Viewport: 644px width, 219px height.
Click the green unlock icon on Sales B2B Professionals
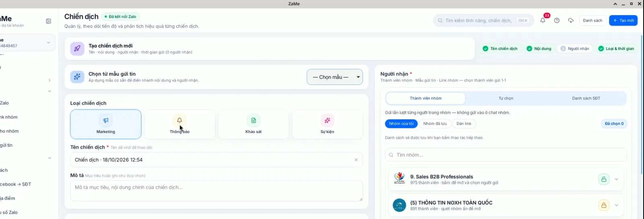pos(604,179)
